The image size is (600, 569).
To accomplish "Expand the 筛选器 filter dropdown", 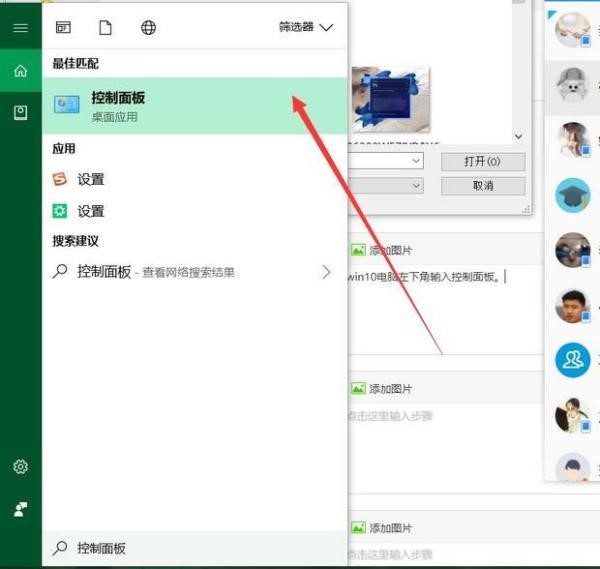I will (306, 27).
